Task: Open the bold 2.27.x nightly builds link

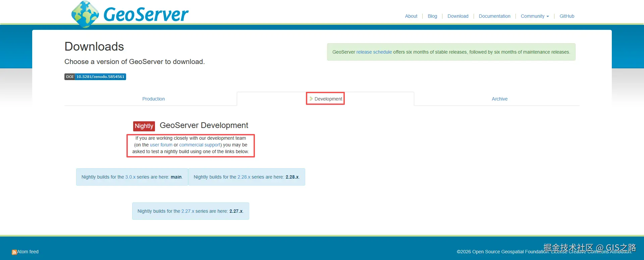Action: click(236, 211)
